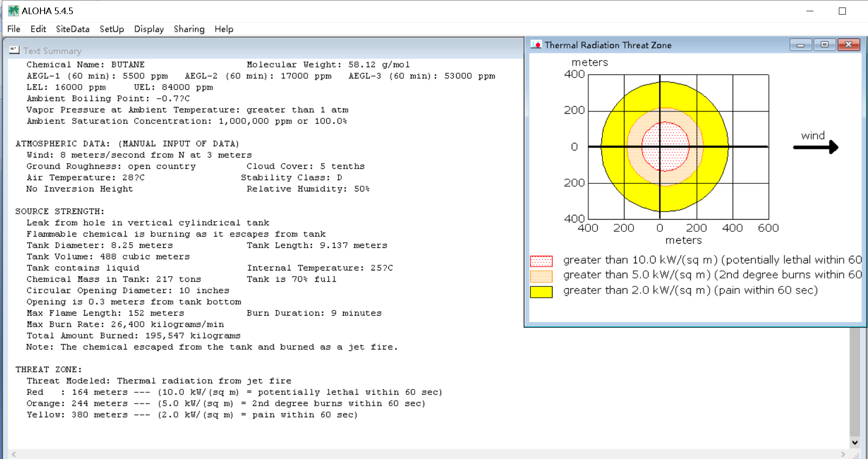This screenshot has height=459, width=868.
Task: Click the yellow 2.0 kW legend swatch
Action: (x=541, y=292)
